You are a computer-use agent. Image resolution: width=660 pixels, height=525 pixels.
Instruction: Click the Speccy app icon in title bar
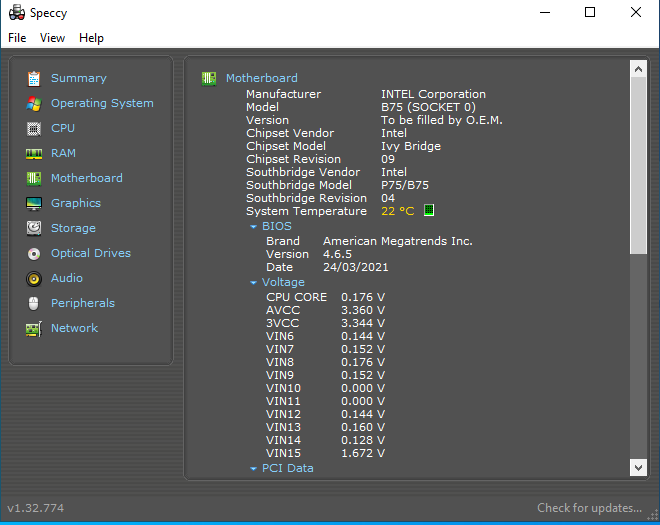pyautogui.click(x=17, y=13)
